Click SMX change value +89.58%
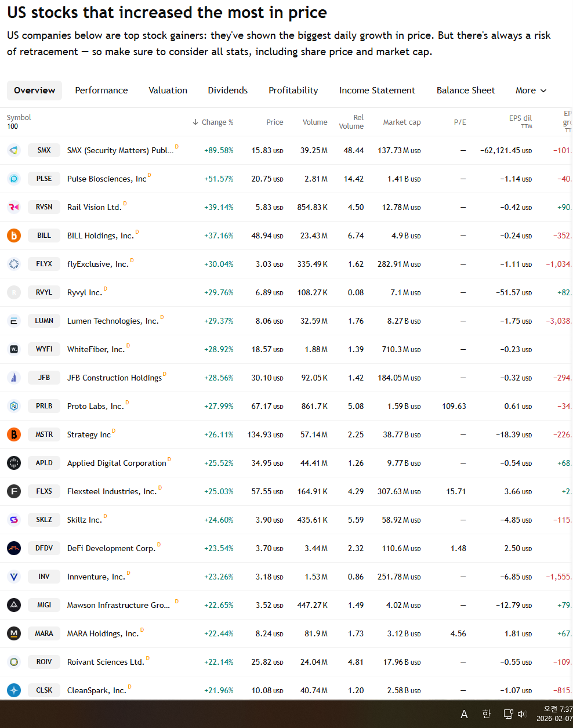The width and height of the screenshot is (573, 728). [219, 150]
